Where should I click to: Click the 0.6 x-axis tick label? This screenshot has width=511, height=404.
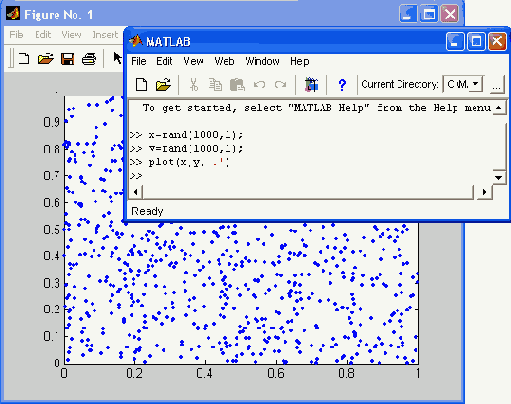276,373
